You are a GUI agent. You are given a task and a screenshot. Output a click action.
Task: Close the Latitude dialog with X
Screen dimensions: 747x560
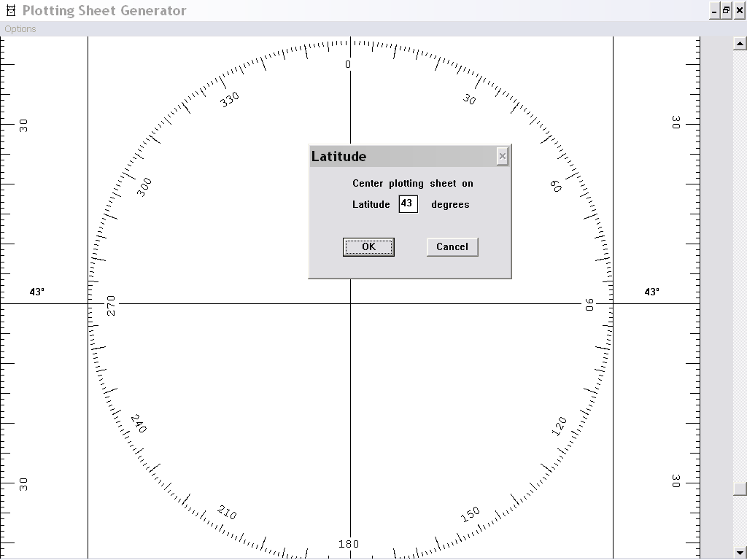(x=502, y=156)
